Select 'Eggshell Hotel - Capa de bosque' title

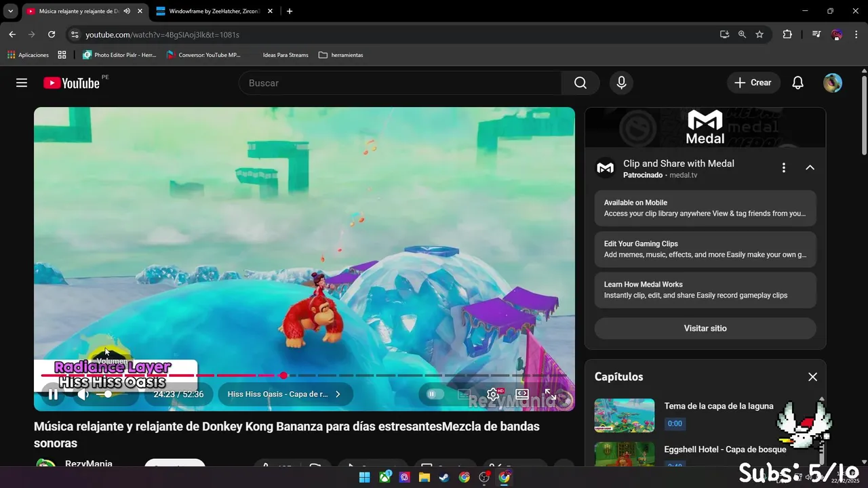[726, 449]
